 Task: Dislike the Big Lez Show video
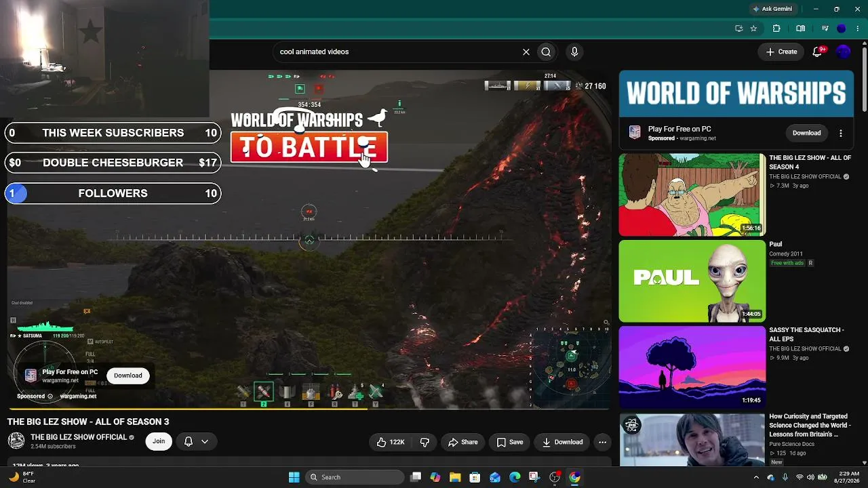[425, 442]
